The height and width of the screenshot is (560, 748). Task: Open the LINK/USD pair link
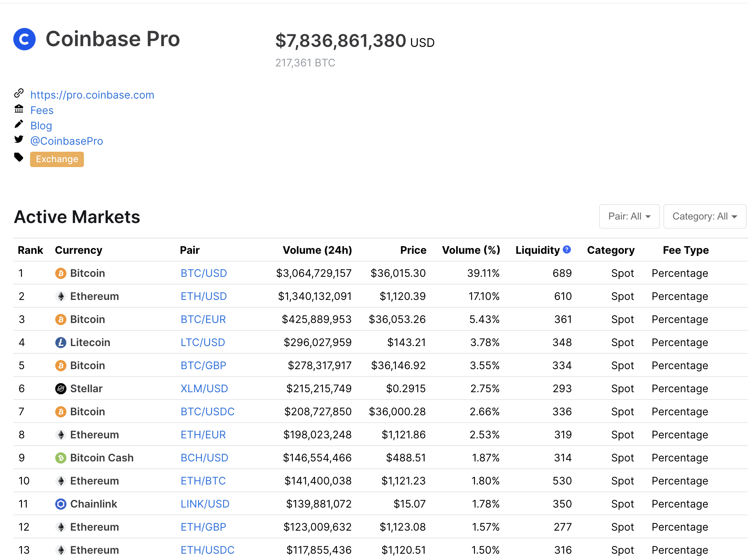pyautogui.click(x=205, y=504)
